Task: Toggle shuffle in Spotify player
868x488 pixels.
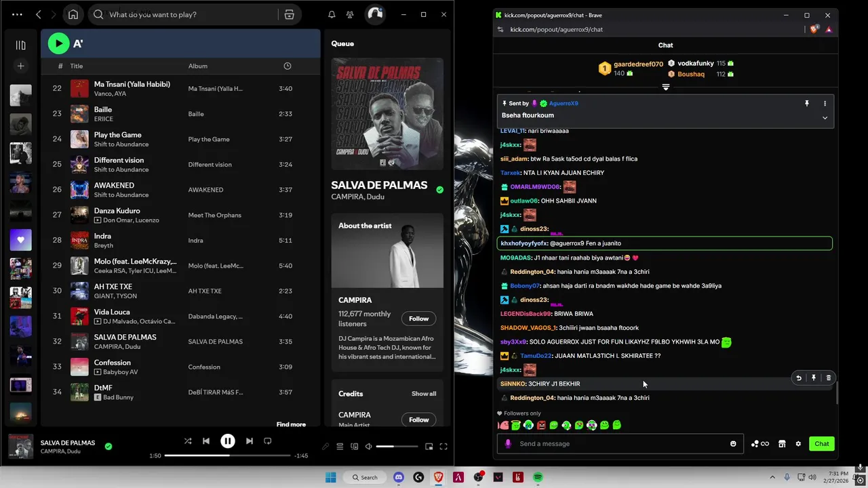Action: coord(188,441)
